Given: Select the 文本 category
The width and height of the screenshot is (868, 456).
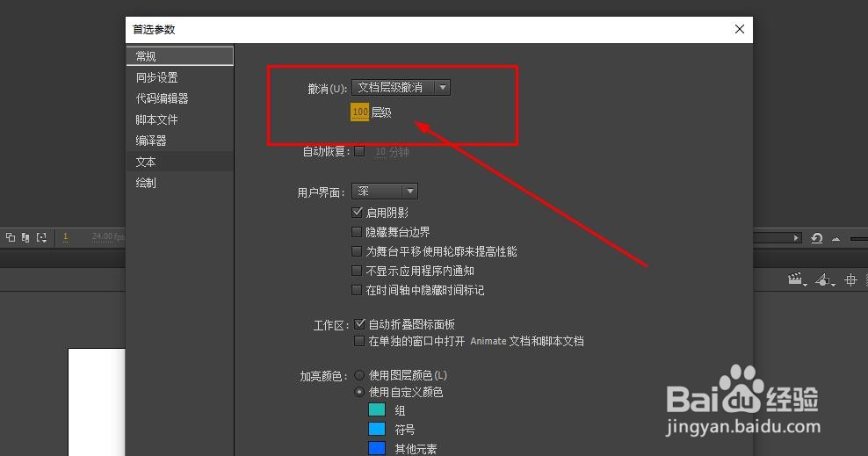Looking at the screenshot, I should (180, 161).
